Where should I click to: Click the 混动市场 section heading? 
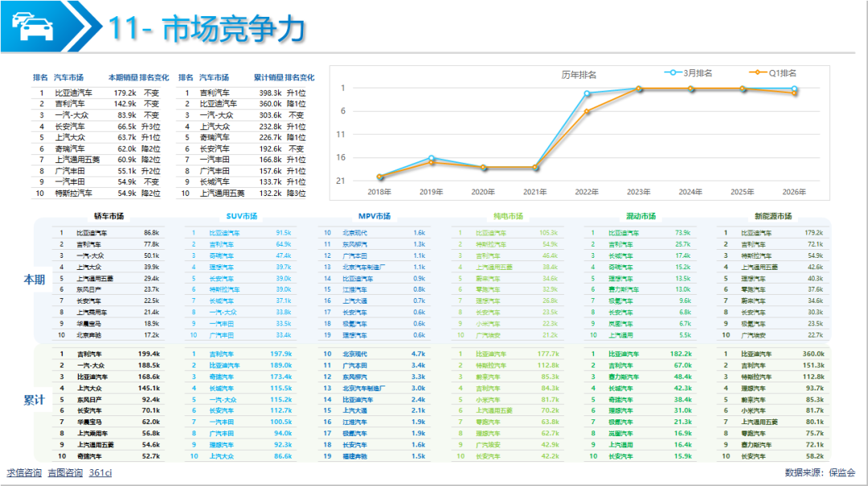pyautogui.click(x=641, y=216)
